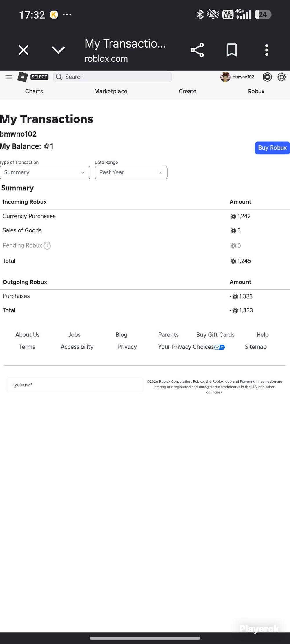Click the Buy Robux button

(272, 148)
